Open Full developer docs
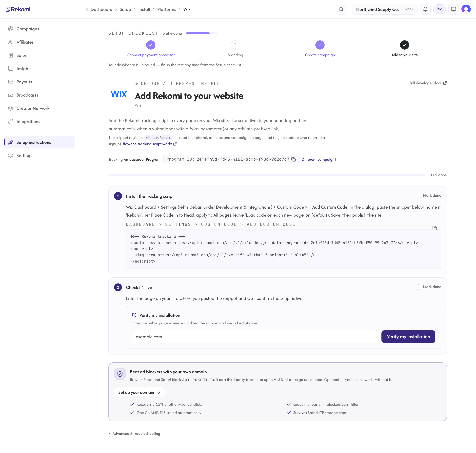476x453 pixels. pyautogui.click(x=428, y=83)
